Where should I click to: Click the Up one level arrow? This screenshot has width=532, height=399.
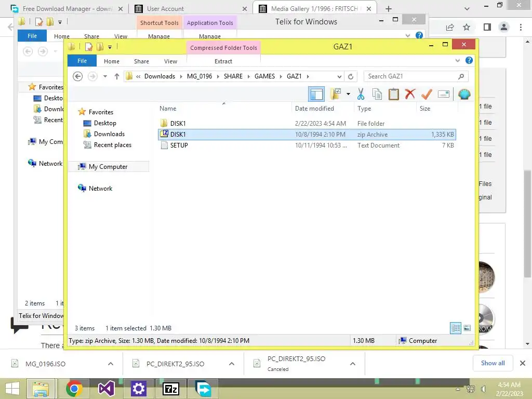[x=117, y=76]
